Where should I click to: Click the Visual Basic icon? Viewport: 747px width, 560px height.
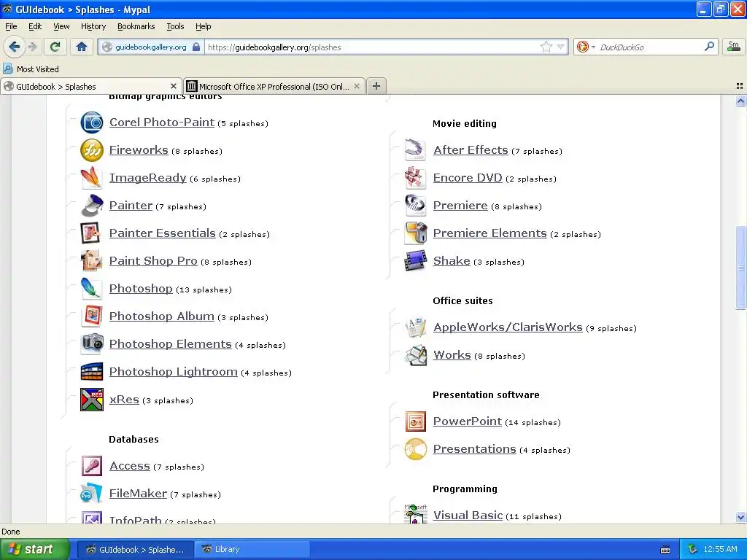[415, 514]
